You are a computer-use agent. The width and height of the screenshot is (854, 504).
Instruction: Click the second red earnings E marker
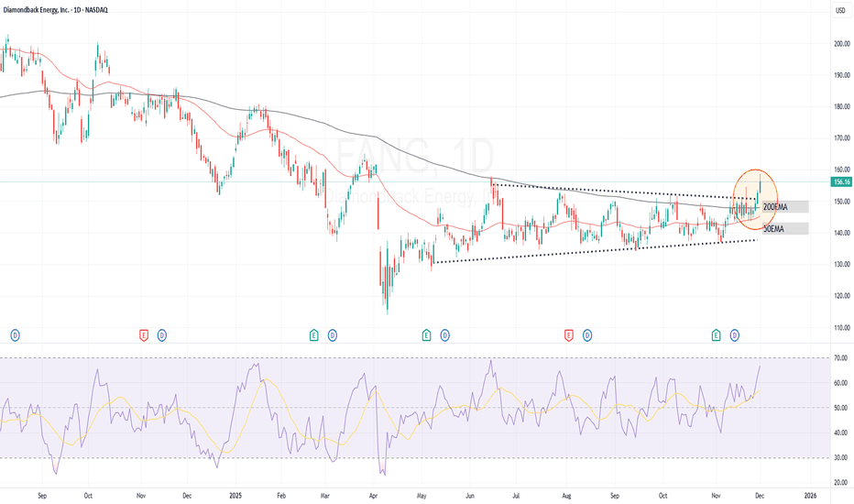[x=569, y=336]
